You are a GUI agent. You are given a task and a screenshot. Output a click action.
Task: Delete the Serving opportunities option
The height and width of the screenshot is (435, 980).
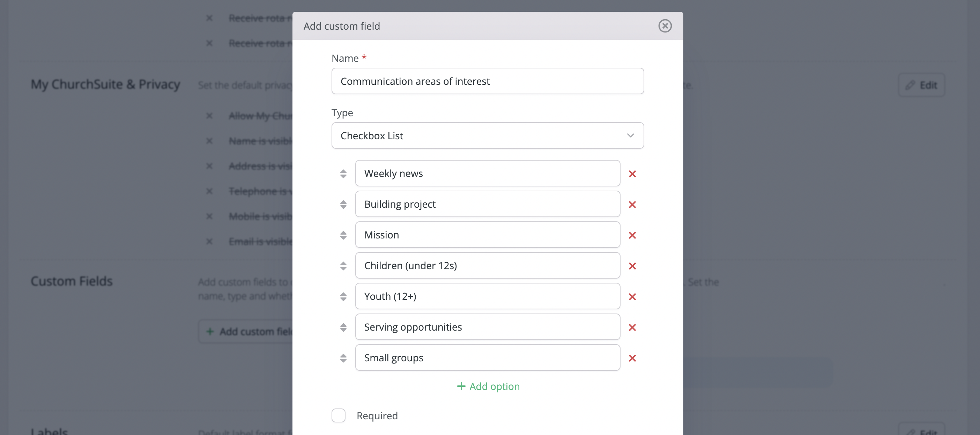(x=632, y=327)
